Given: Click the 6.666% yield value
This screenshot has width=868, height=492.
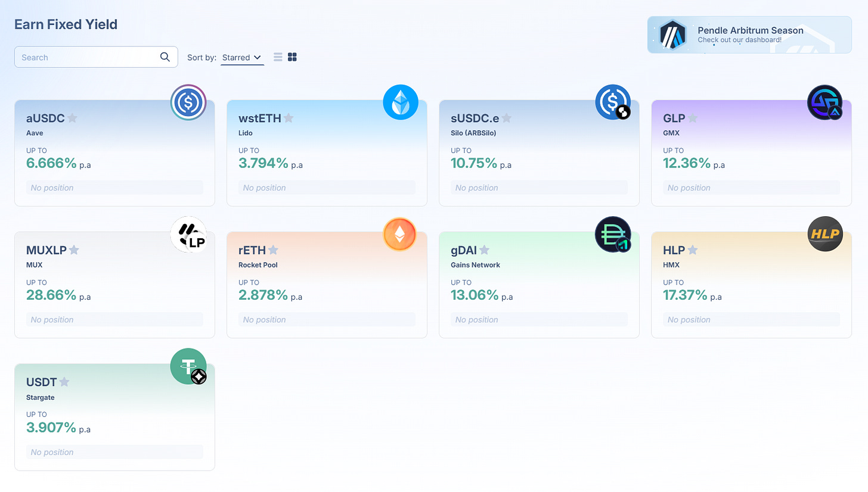Looking at the screenshot, I should coord(51,163).
